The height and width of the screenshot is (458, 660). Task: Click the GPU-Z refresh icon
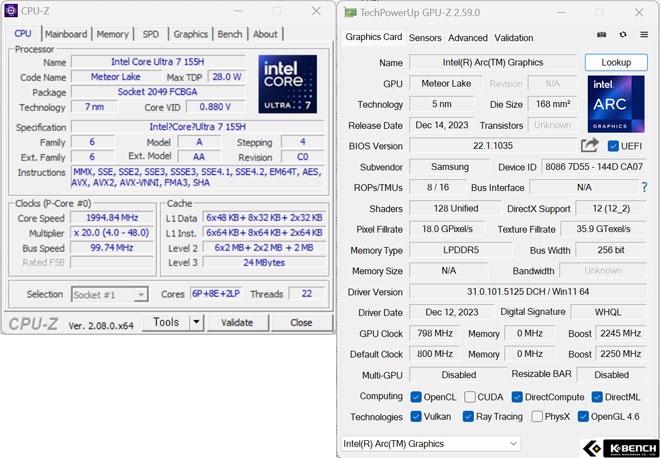point(623,35)
